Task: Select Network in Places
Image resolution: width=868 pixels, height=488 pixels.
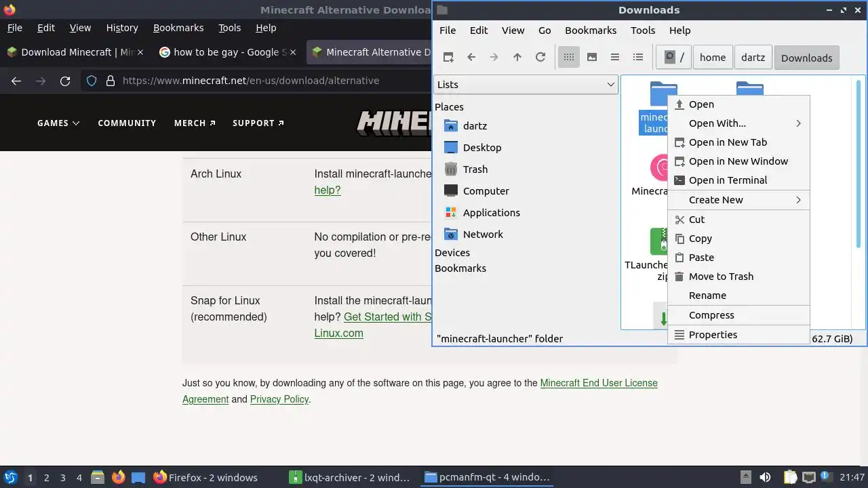Action: [x=483, y=235]
